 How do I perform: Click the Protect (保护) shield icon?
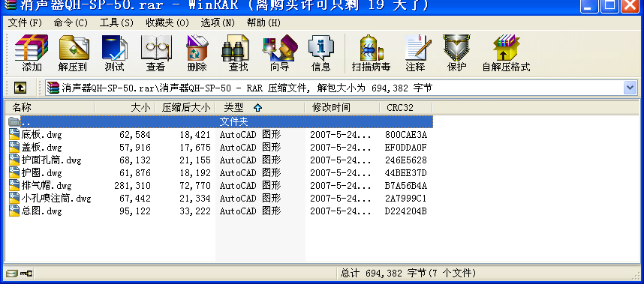(x=456, y=53)
